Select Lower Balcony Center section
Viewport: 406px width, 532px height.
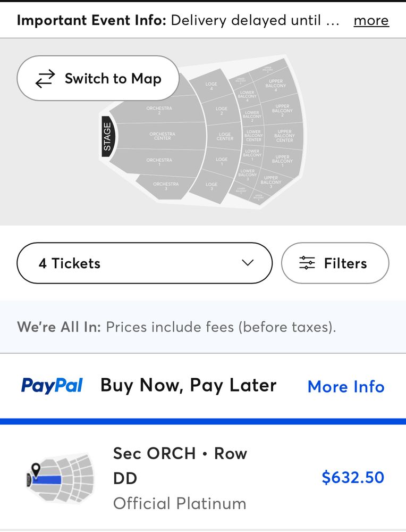tap(253, 136)
